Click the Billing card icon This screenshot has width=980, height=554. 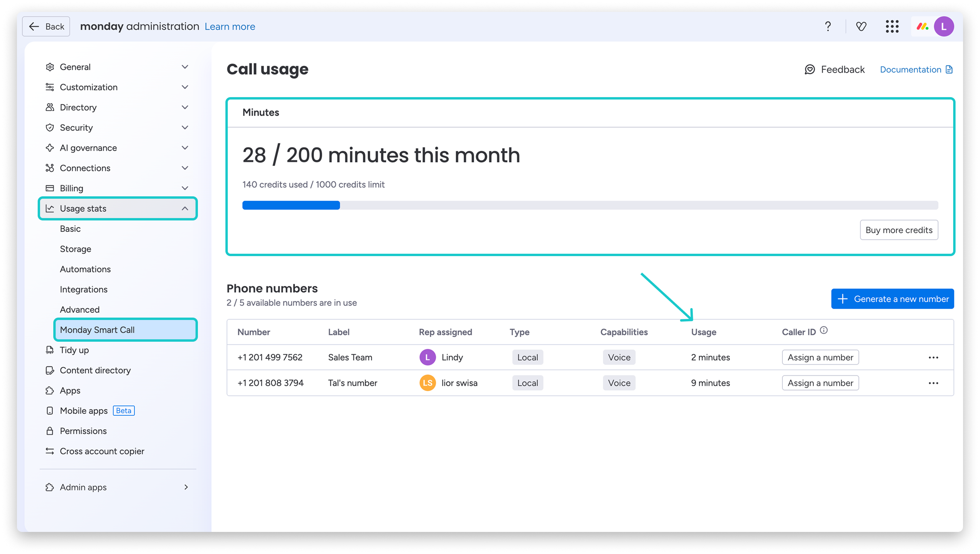pyautogui.click(x=50, y=188)
